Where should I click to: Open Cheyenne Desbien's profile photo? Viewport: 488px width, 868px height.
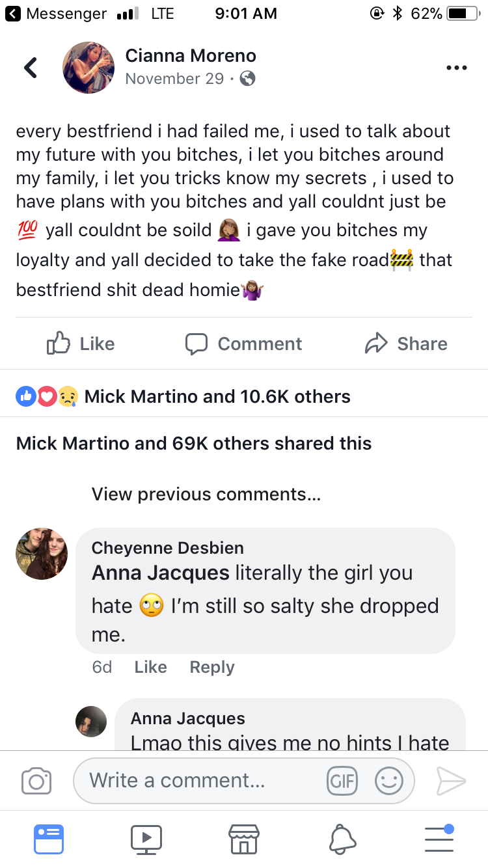[42, 554]
